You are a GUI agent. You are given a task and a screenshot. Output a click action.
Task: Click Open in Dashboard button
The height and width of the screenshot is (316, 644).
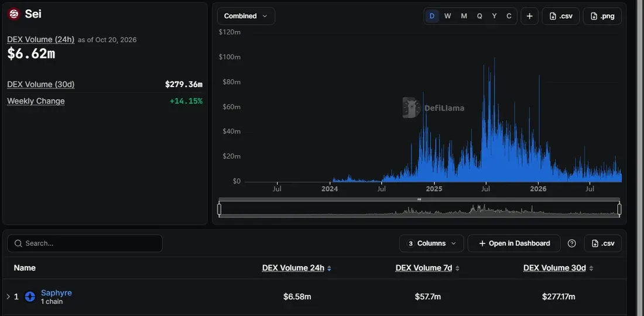pos(514,243)
